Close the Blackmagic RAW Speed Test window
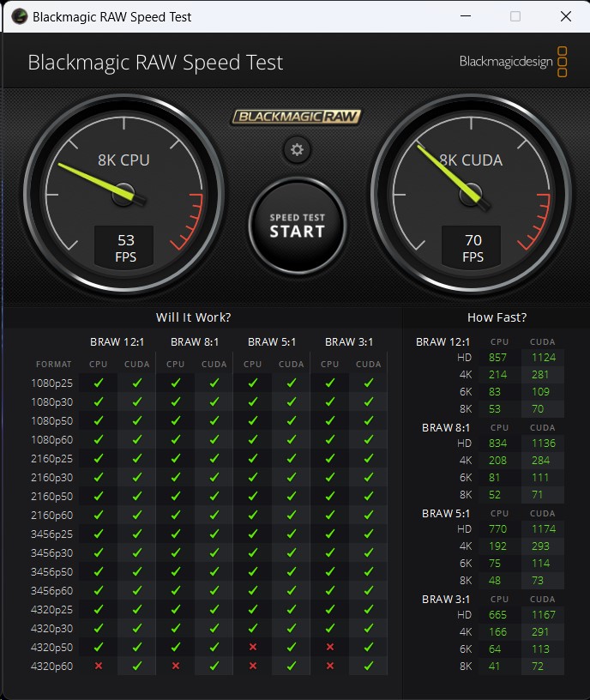The image size is (590, 700). click(566, 16)
